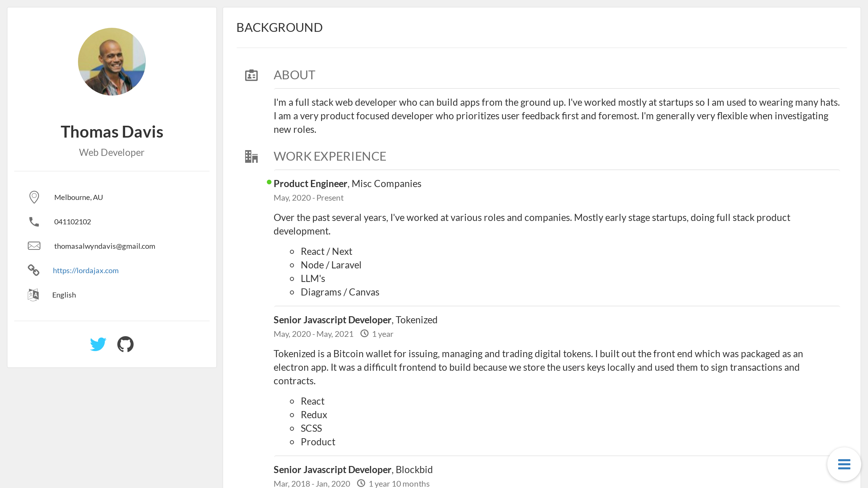The width and height of the screenshot is (868, 488).
Task: Click Thomas Davis profile photo
Action: pos(112,62)
